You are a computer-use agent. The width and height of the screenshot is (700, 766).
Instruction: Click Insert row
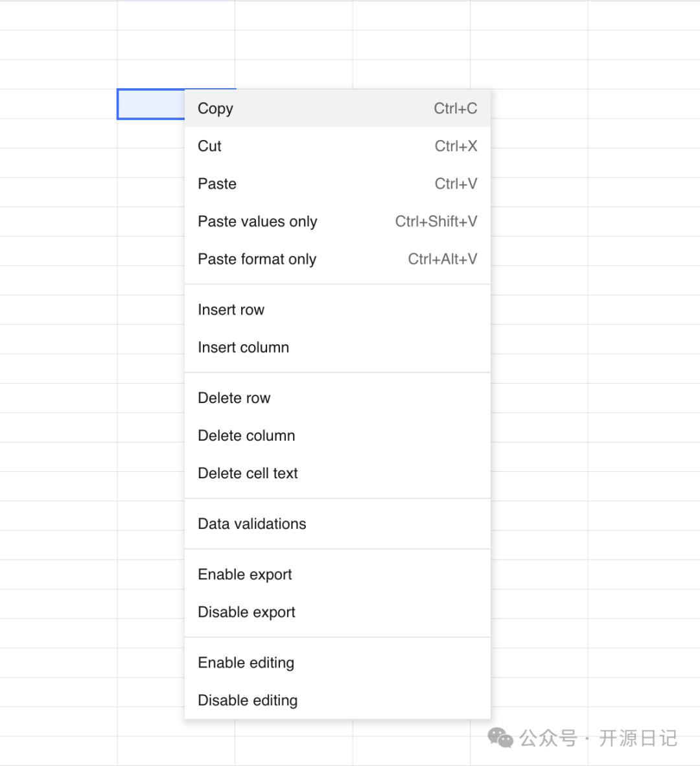pyautogui.click(x=231, y=310)
